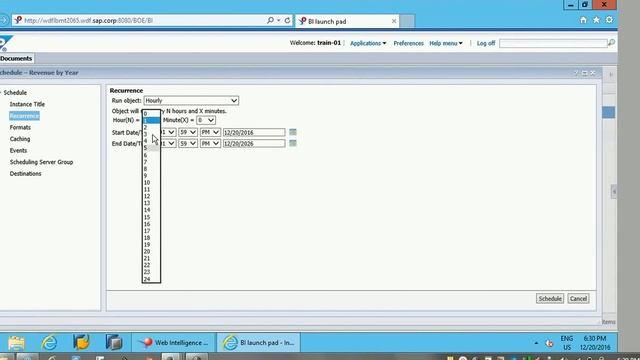640x360 pixels.
Task: Maximize the Schedule dialog
Action: point(584,73)
